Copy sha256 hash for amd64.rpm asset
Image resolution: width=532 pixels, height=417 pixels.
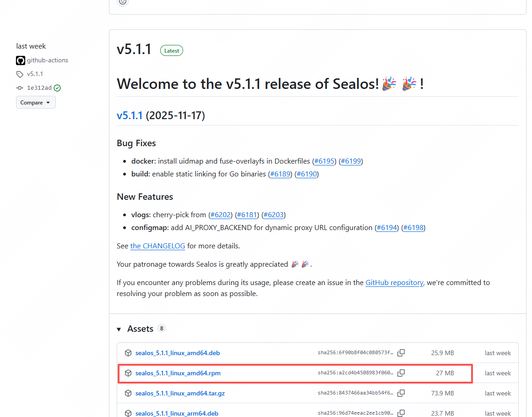coord(401,373)
